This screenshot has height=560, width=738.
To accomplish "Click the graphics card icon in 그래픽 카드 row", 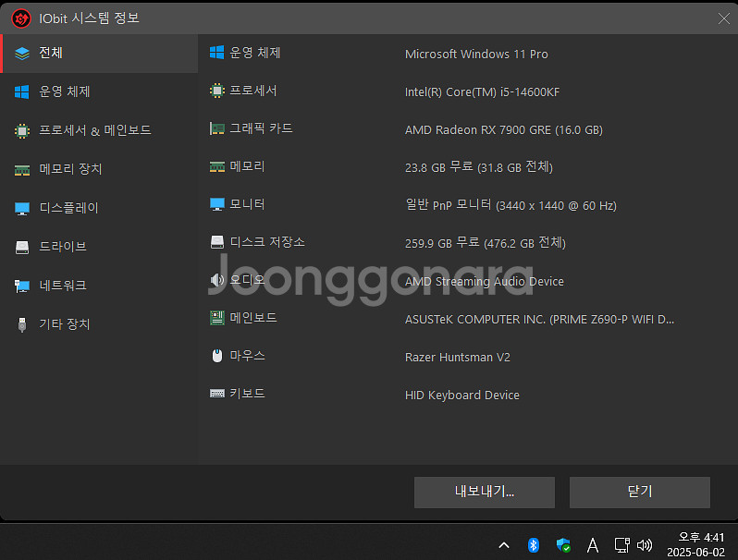I will pyautogui.click(x=217, y=128).
